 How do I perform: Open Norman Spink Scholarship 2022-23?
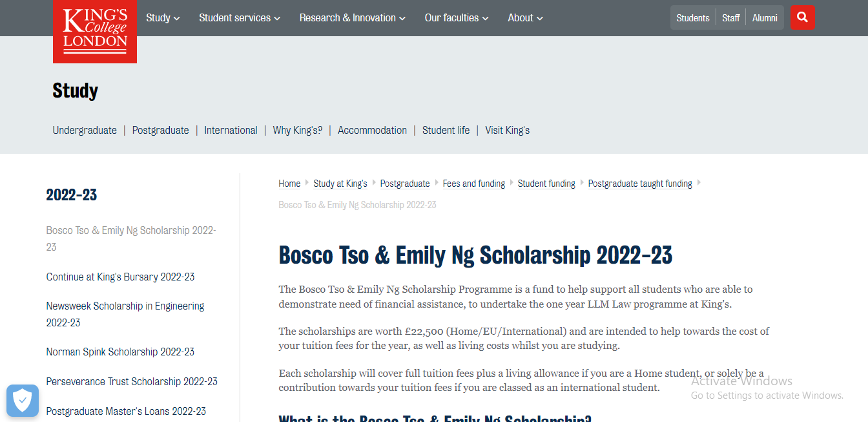pyautogui.click(x=120, y=352)
